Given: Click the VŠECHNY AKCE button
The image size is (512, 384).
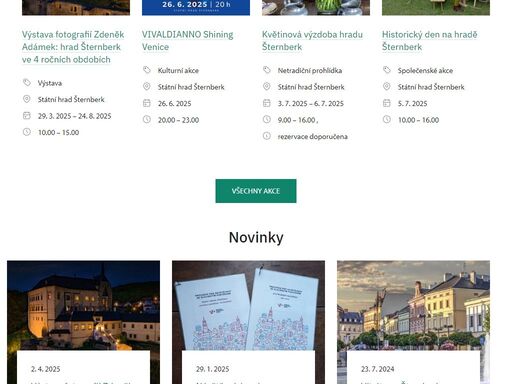Looking at the screenshot, I should pos(256,191).
